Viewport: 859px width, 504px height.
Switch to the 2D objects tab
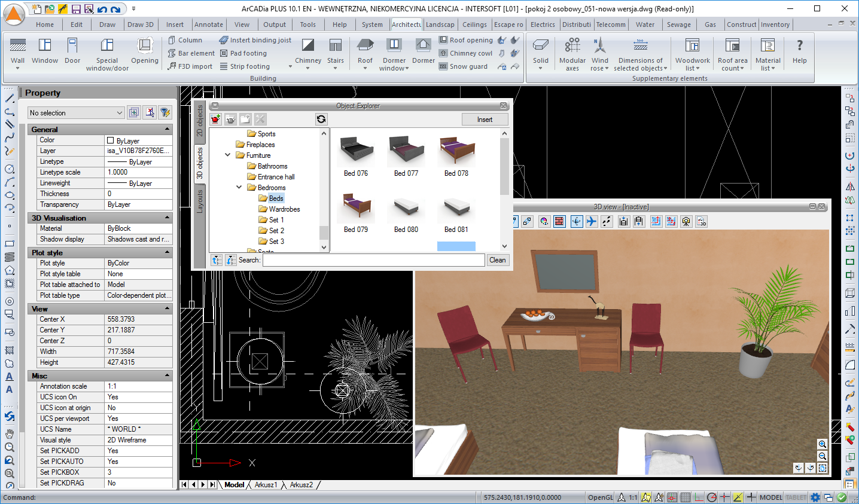pyautogui.click(x=200, y=120)
